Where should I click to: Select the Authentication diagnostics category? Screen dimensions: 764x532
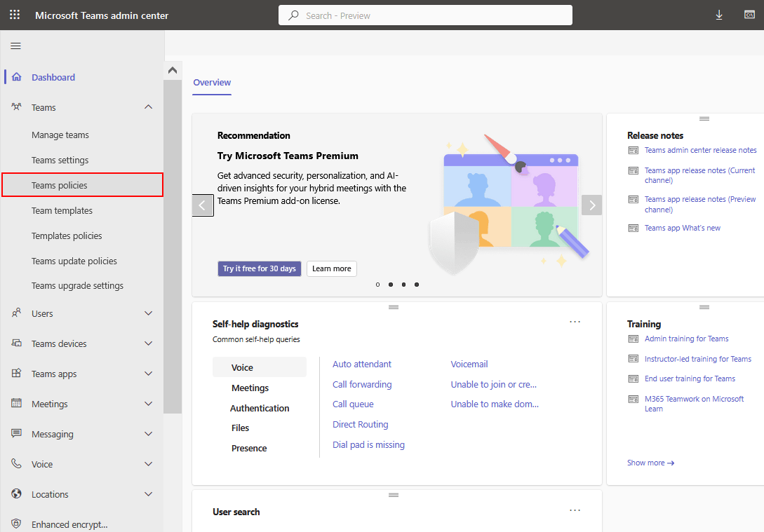tap(260, 408)
